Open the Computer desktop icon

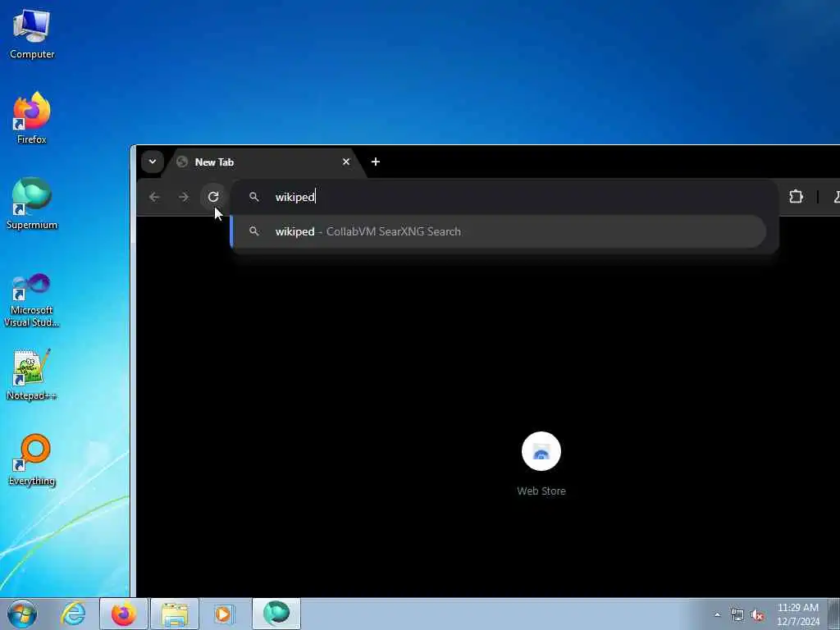(32, 34)
